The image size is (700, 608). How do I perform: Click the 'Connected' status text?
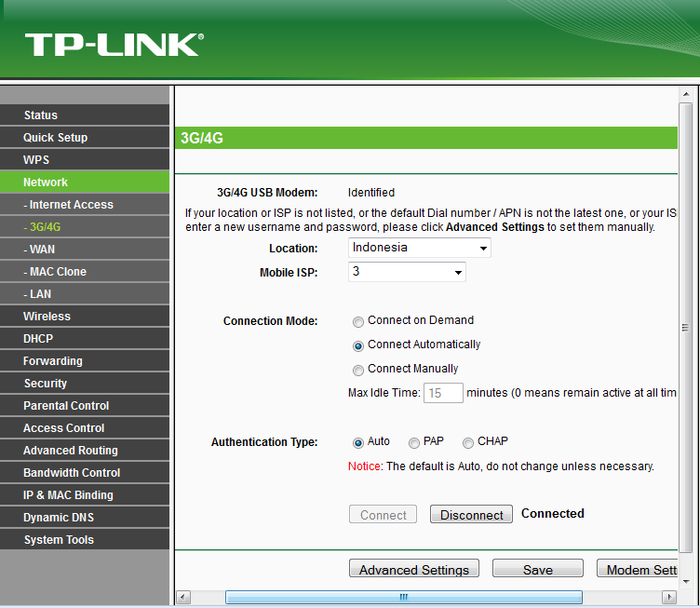pyautogui.click(x=553, y=513)
